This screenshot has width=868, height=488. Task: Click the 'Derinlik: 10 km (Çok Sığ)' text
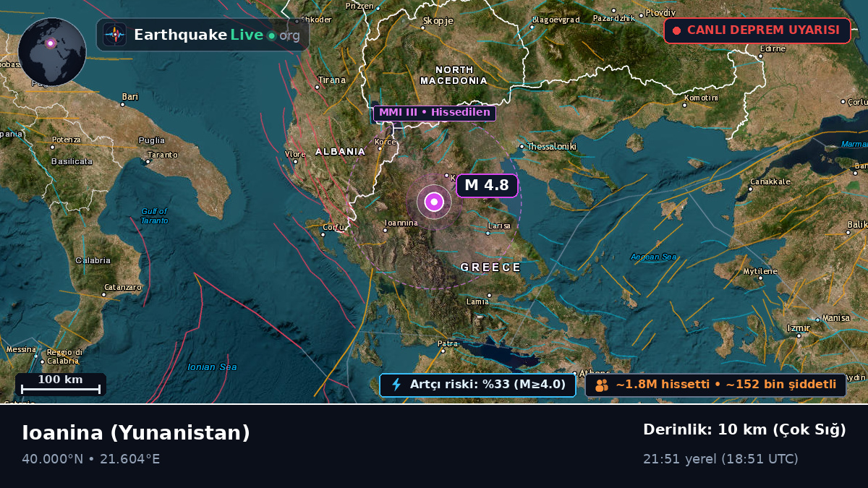point(744,429)
